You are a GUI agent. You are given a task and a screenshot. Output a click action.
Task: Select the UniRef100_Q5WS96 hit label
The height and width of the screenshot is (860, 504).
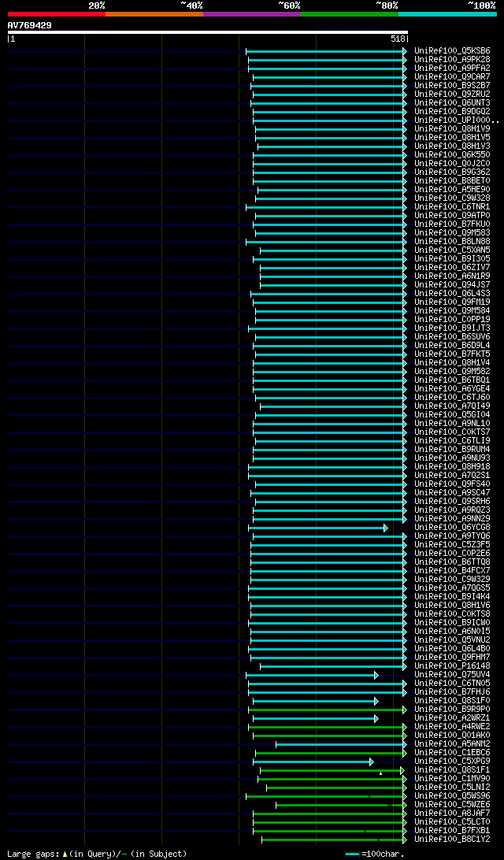(453, 795)
